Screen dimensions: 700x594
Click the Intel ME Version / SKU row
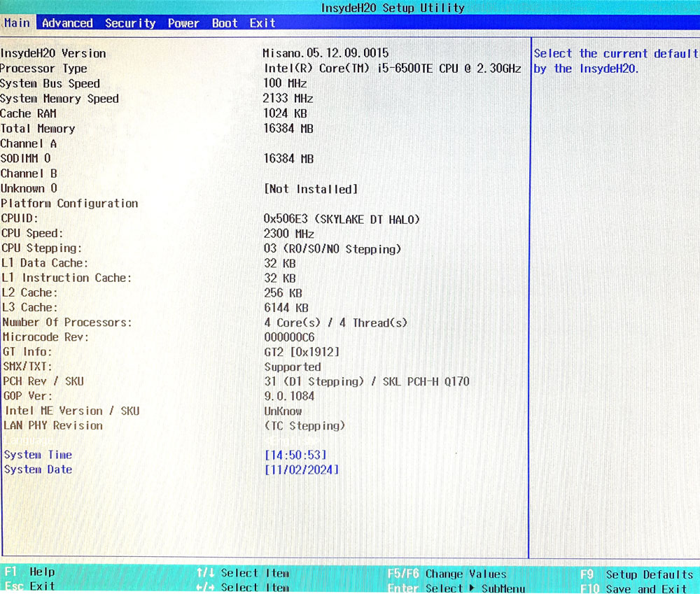[72, 411]
